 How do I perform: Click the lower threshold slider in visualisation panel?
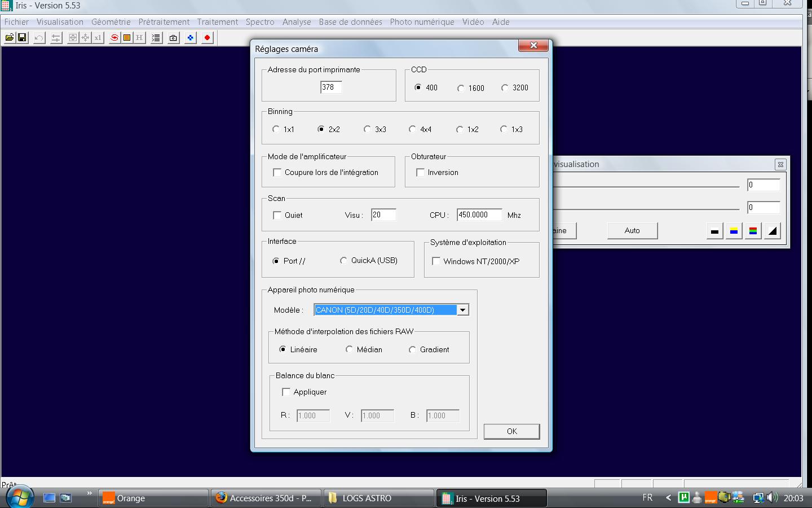(x=647, y=208)
